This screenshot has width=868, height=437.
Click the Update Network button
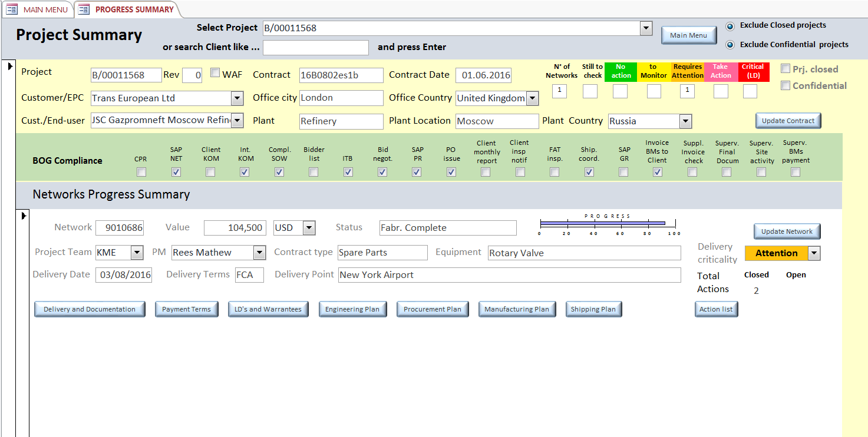[x=787, y=231]
